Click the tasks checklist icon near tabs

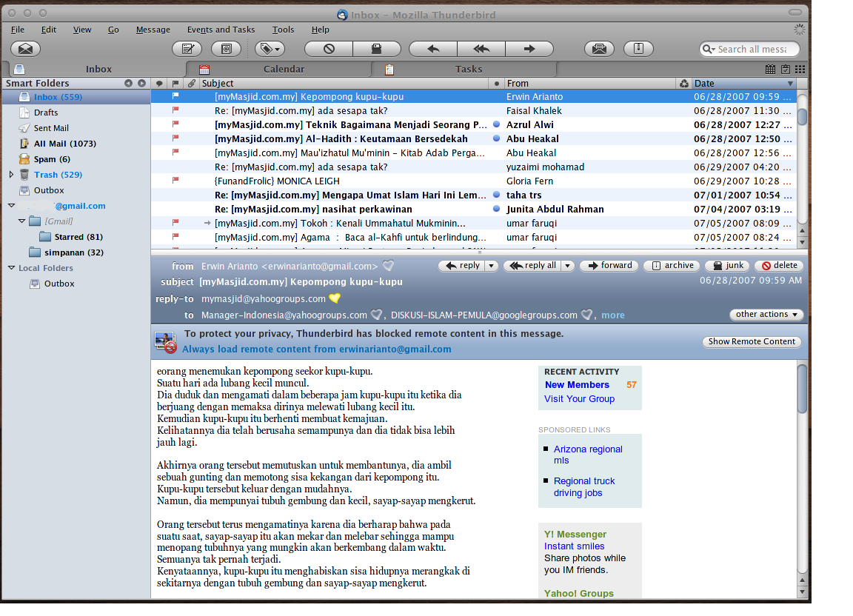click(x=786, y=69)
